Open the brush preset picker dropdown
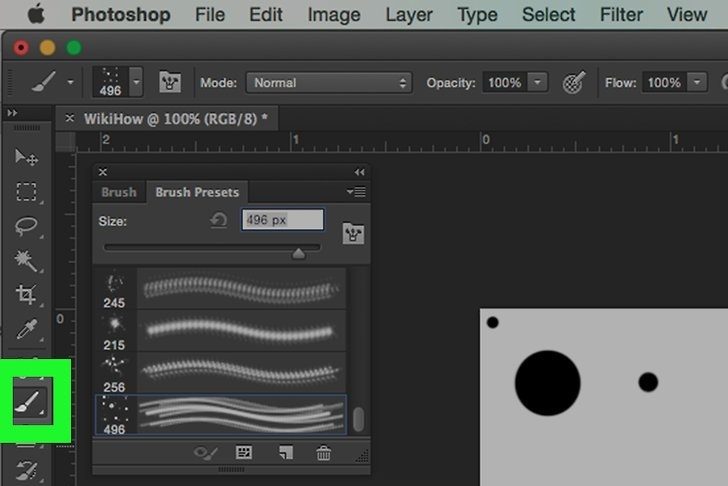This screenshot has width=728, height=486. (x=136, y=82)
